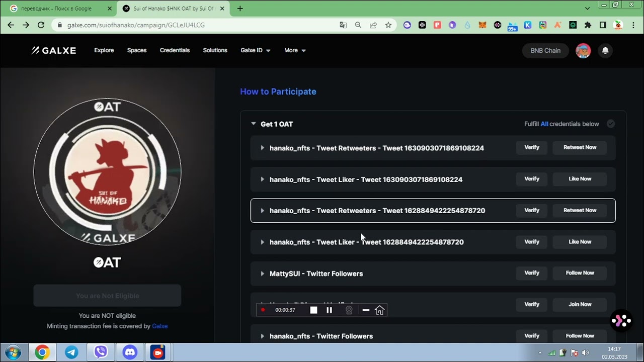The image size is (644, 362).
Task: Open the blue K extension
Action: coord(528,25)
